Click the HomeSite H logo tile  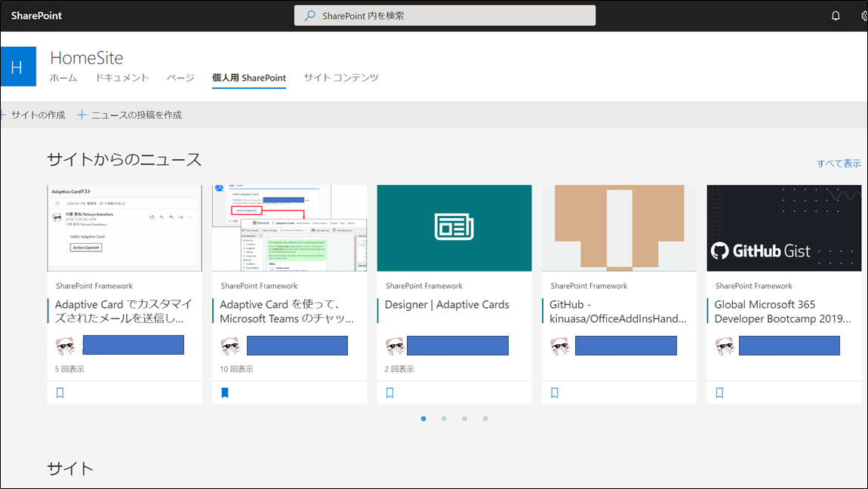(18, 66)
